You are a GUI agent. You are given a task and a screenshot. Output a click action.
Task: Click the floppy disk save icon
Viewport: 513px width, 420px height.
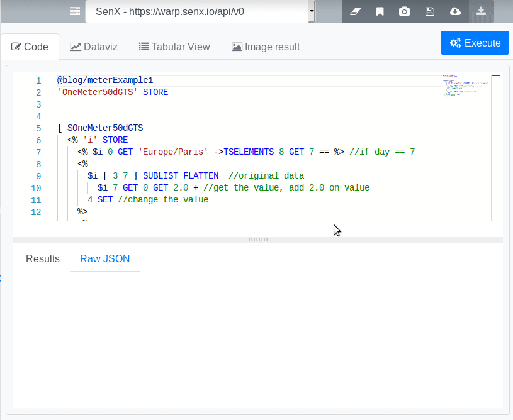429,12
